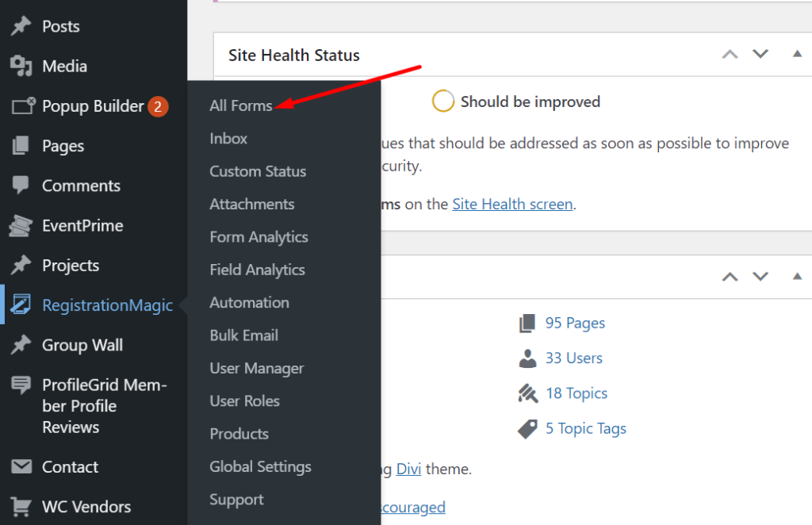Open Pages using its sidebar icon
The width and height of the screenshot is (812, 525).
point(21,146)
